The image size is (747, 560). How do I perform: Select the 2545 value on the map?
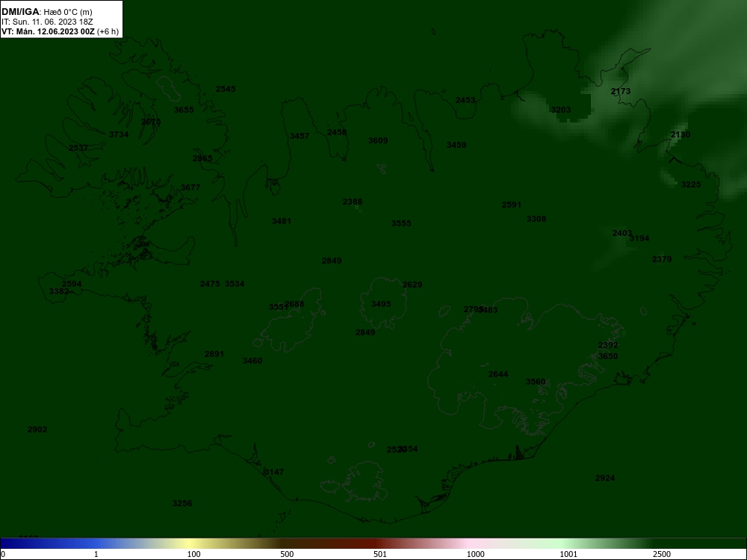tap(226, 89)
